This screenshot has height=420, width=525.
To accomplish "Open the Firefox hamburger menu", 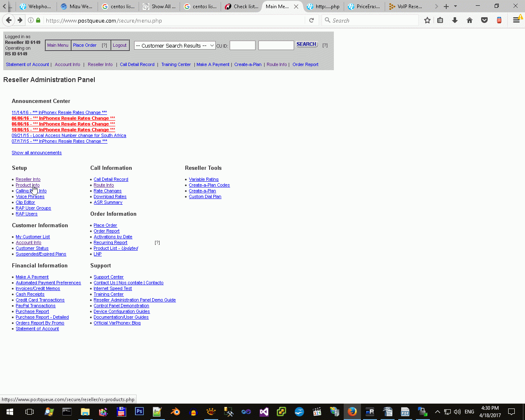I will [x=516, y=20].
